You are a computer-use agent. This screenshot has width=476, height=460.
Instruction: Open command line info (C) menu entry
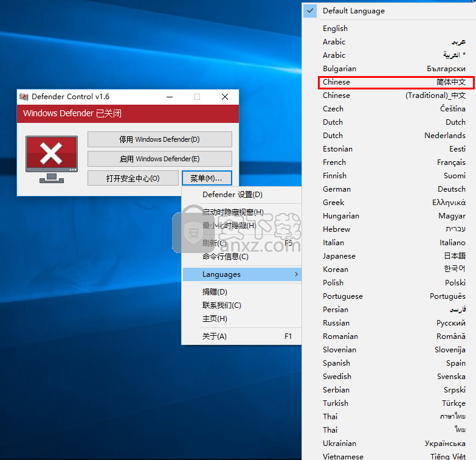coord(242,256)
